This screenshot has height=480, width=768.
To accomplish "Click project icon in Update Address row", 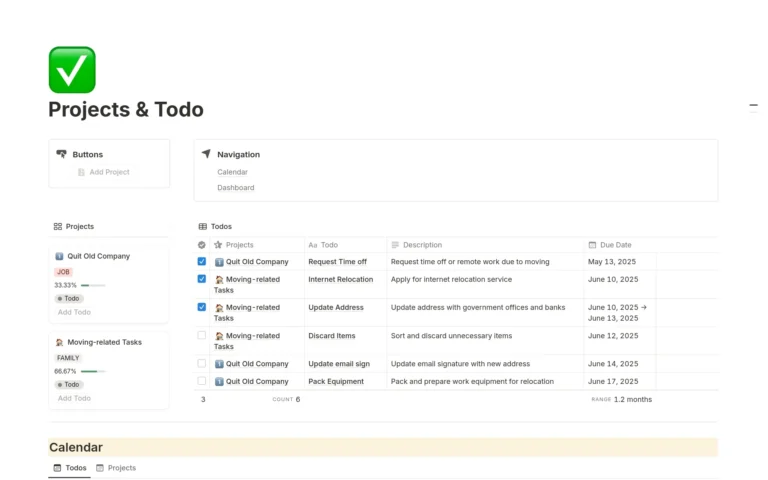I will pos(219,308).
